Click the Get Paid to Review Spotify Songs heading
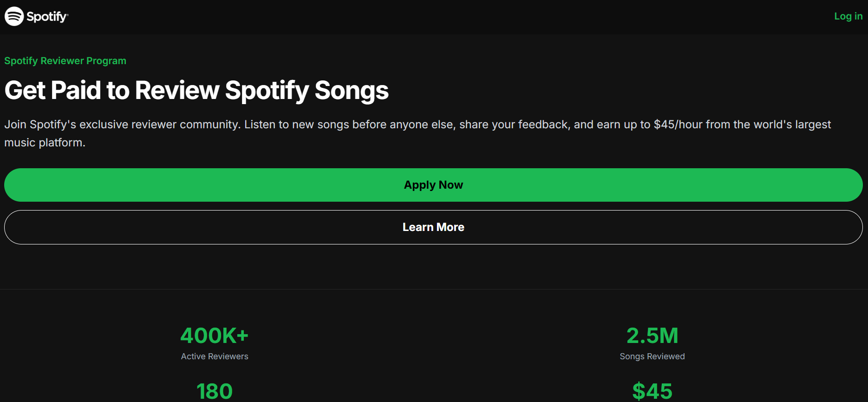This screenshot has width=868, height=402. [x=196, y=91]
